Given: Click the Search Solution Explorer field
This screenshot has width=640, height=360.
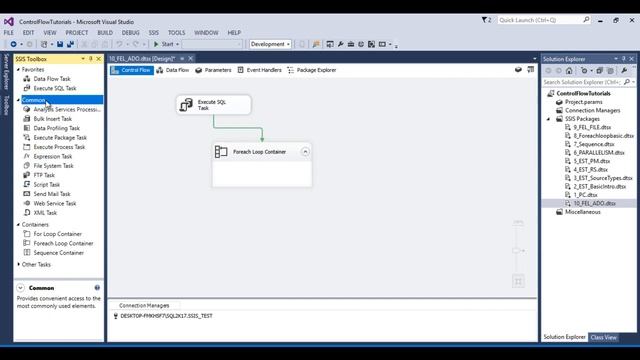Looking at the screenshot, I should click(x=589, y=82).
